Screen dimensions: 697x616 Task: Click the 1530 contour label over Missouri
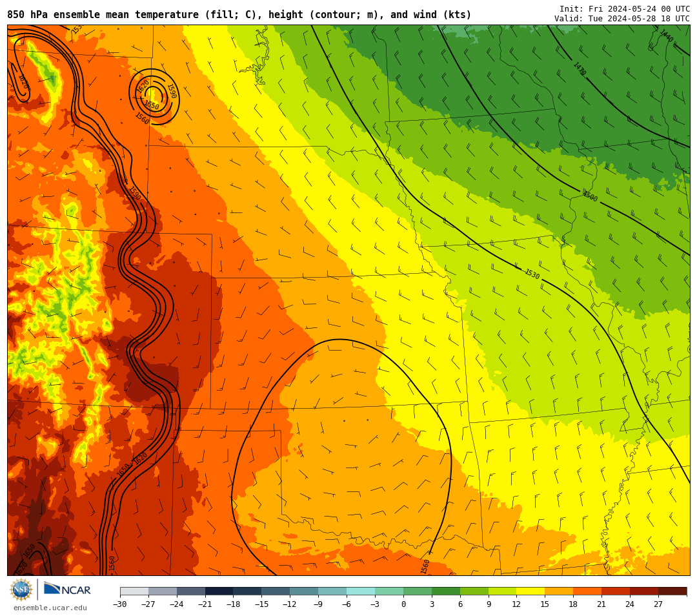532,274
